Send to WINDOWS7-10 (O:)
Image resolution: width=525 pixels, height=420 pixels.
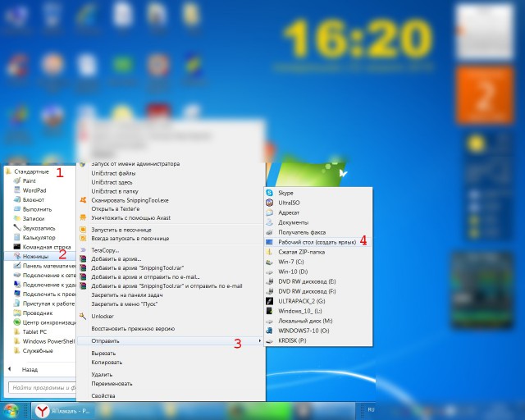[304, 331]
